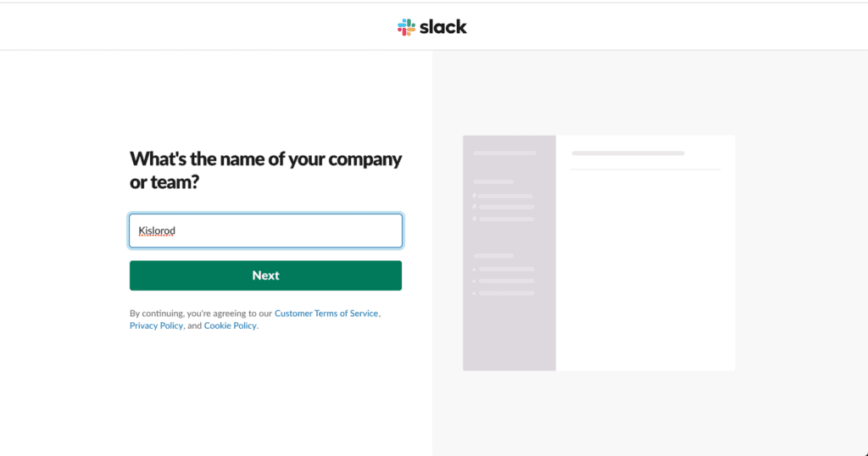Viewport: 868px width, 456px height.
Task: Click the workspace name placeholder in preview sidebar
Action: pos(504,153)
